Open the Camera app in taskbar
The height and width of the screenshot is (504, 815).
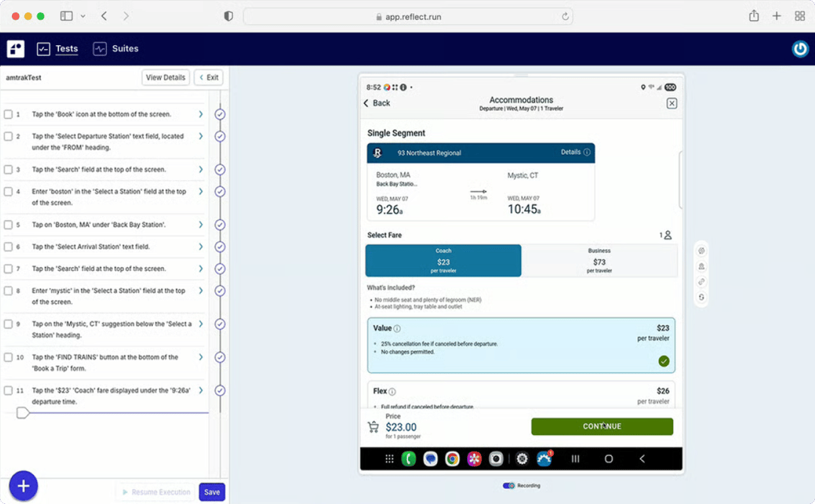(496, 459)
